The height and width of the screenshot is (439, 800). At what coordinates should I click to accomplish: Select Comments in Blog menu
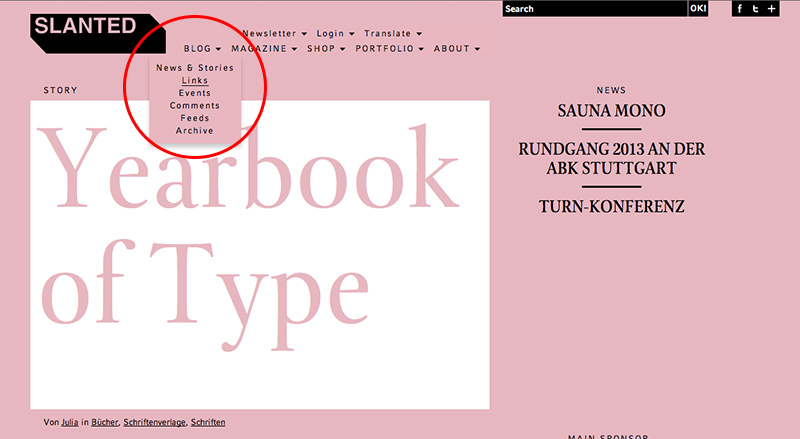coord(195,106)
